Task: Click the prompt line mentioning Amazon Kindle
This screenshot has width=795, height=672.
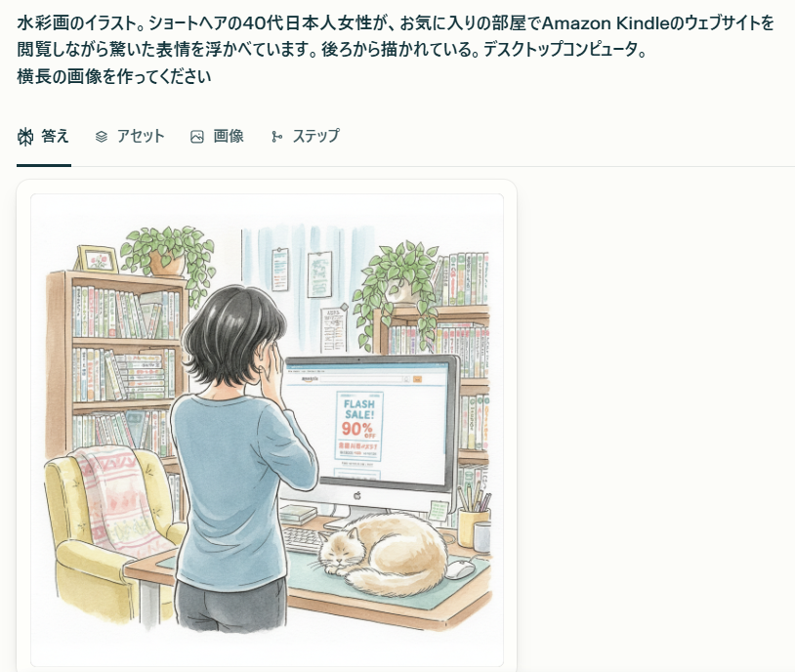Action: pos(396,22)
